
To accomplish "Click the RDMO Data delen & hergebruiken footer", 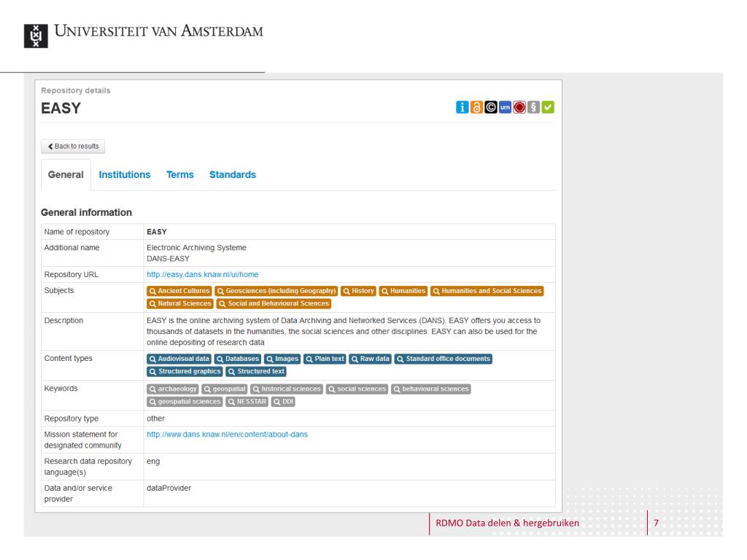I will (x=508, y=523).
